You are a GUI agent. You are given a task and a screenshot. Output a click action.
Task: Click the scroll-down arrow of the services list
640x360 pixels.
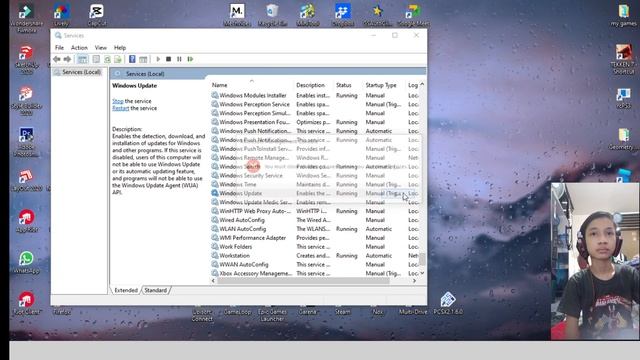tap(422, 273)
